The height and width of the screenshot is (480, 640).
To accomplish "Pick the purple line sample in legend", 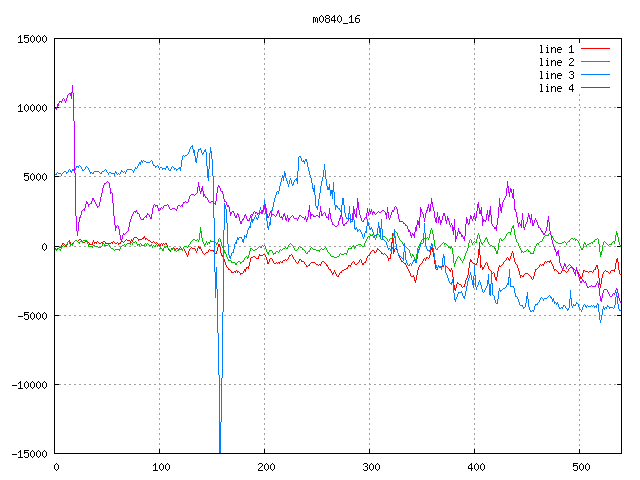I will pyautogui.click(x=595, y=88).
